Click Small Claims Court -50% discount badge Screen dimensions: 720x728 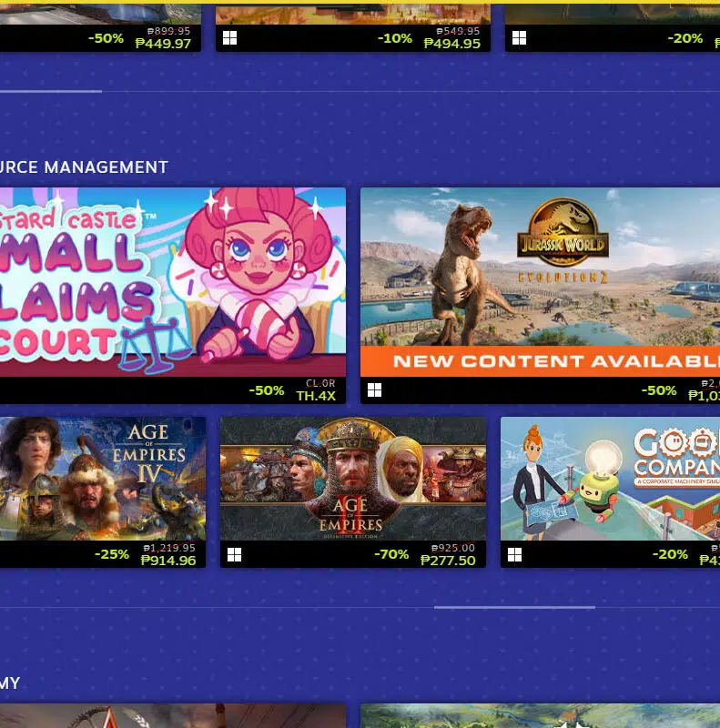click(267, 390)
